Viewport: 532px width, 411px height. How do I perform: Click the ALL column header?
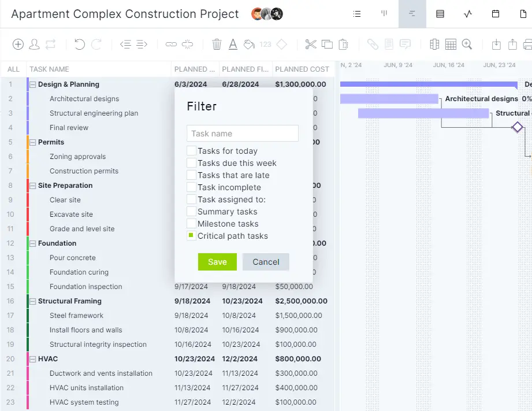13,69
